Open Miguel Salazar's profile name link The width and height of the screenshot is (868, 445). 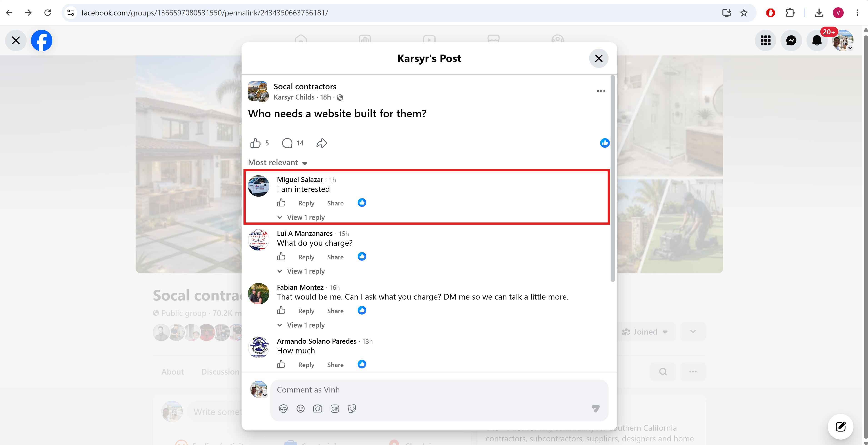pos(300,180)
